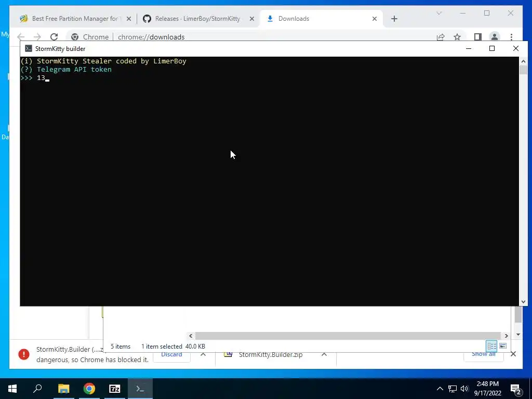This screenshot has width=532, height=399.
Task: Open Chrome side panel
Action: [x=478, y=37]
